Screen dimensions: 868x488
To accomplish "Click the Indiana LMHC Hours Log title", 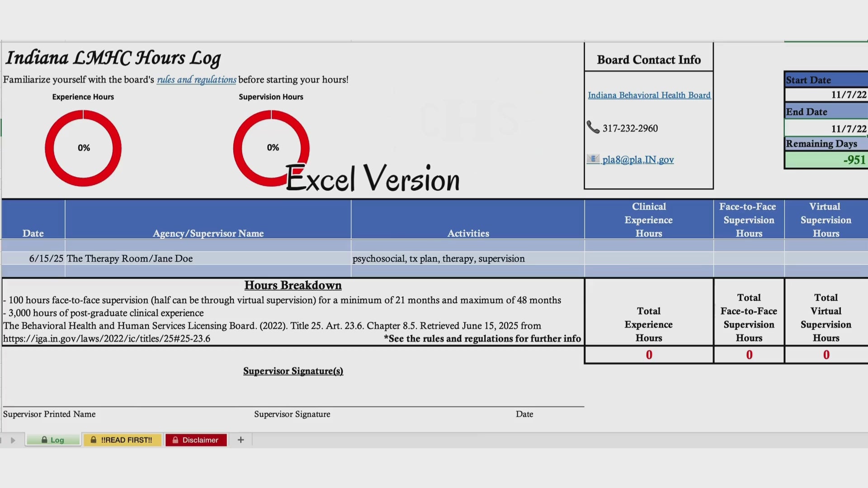I will tap(113, 58).
